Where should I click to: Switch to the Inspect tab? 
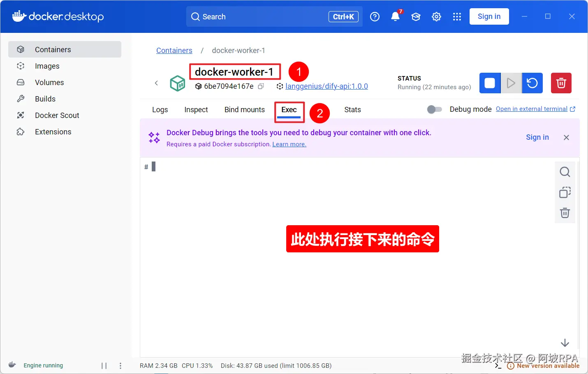click(196, 110)
